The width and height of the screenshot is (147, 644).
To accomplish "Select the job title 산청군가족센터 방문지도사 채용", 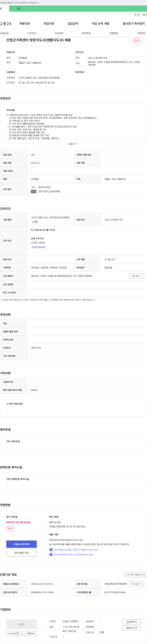I will pyautogui.click(x=38, y=40).
